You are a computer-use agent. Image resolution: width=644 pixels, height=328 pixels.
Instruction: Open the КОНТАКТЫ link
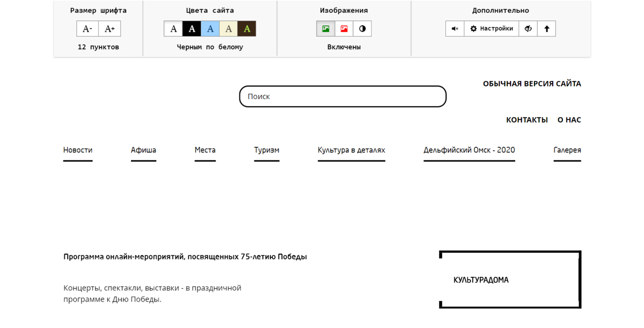(527, 120)
